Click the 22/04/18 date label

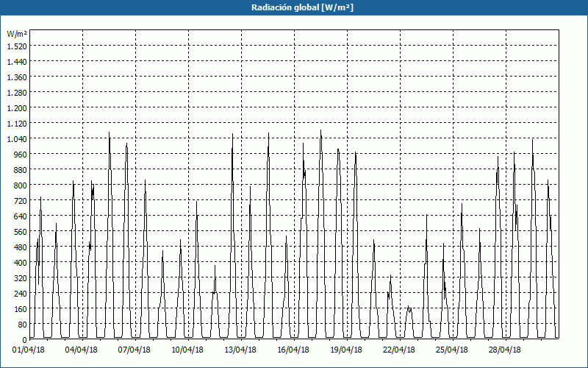tap(399, 350)
